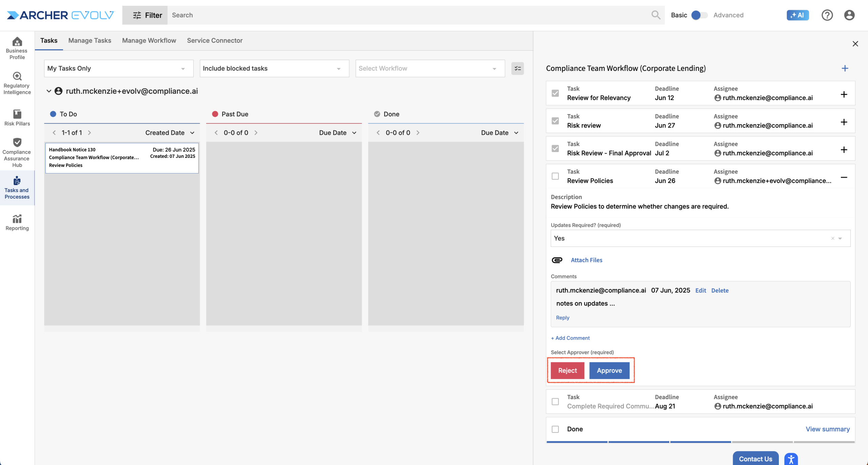
Task: Open the Select Workflow dropdown
Action: point(430,69)
